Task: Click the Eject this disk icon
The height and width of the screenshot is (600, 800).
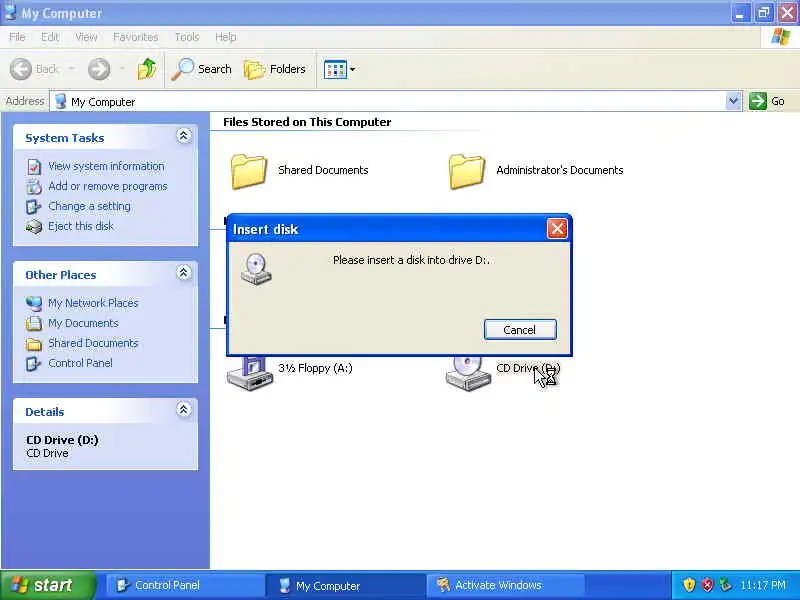Action: [x=34, y=227]
